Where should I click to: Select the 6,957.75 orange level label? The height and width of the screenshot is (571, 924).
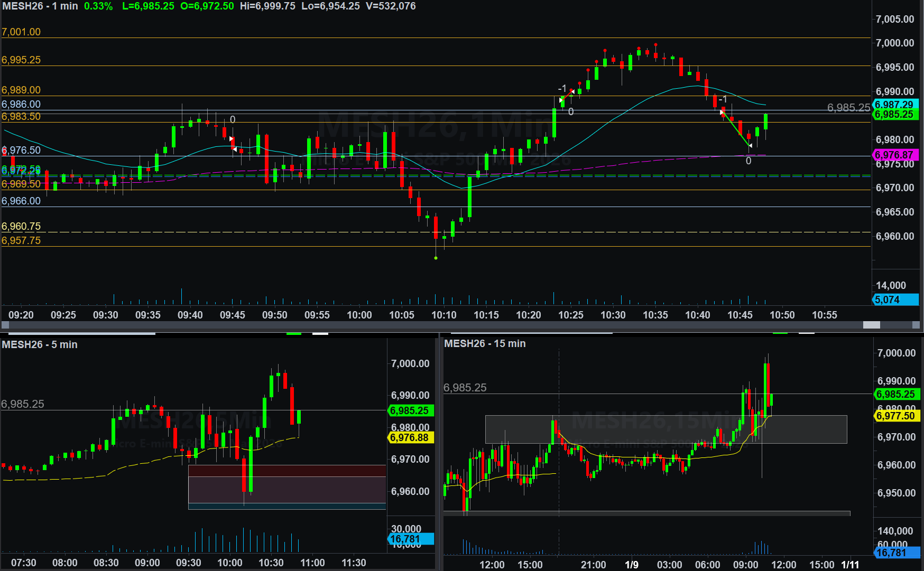(x=21, y=240)
